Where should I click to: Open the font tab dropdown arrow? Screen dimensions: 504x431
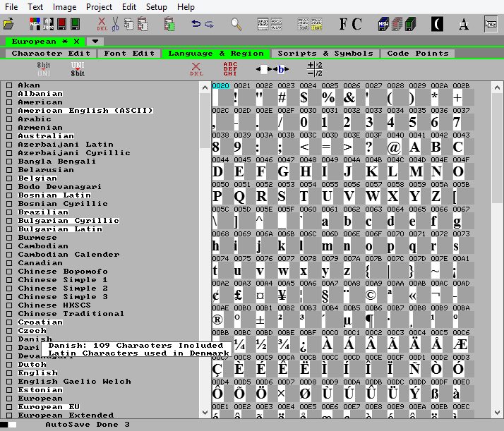pos(95,42)
